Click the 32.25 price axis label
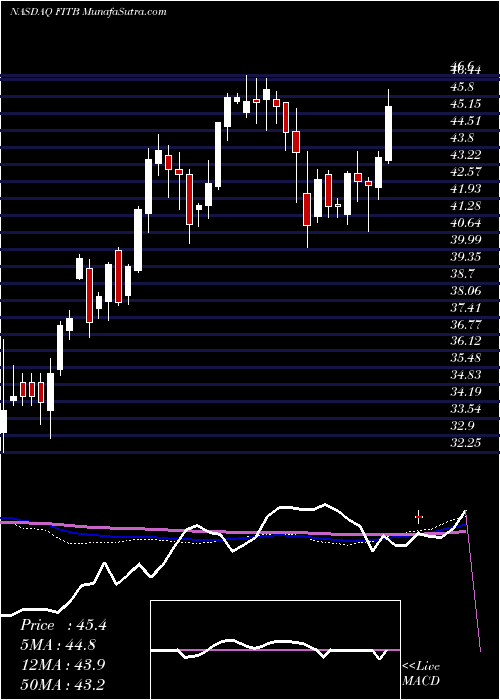 click(466, 443)
